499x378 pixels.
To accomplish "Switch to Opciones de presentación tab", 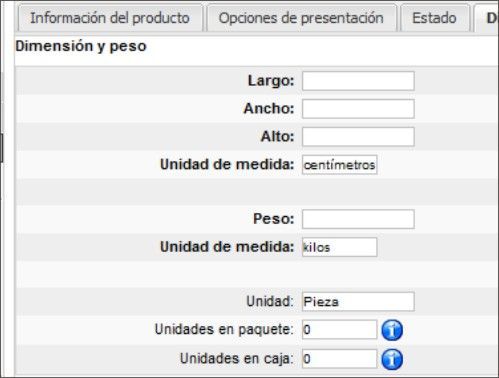I will (301, 18).
